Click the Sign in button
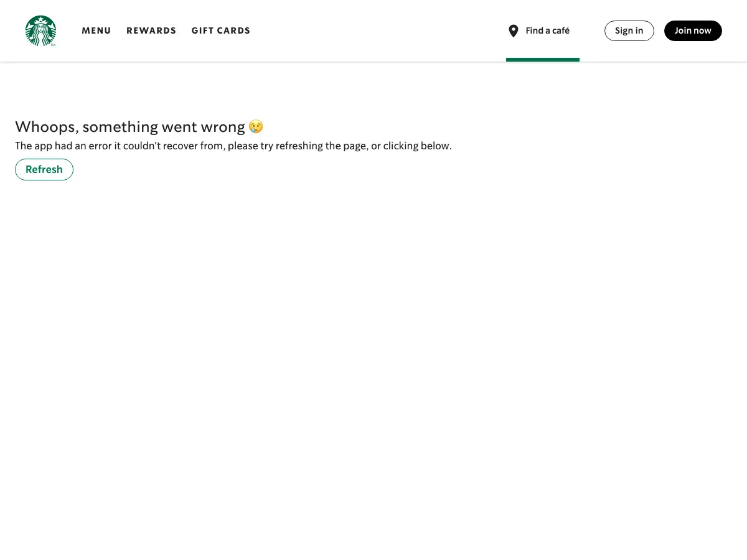 pos(629,30)
